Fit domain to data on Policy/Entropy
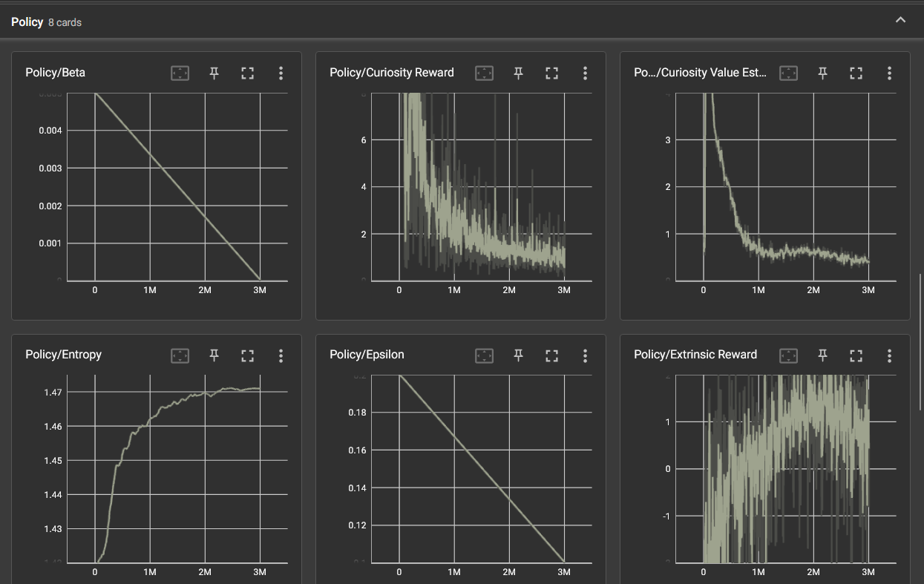This screenshot has width=924, height=584. pos(180,356)
